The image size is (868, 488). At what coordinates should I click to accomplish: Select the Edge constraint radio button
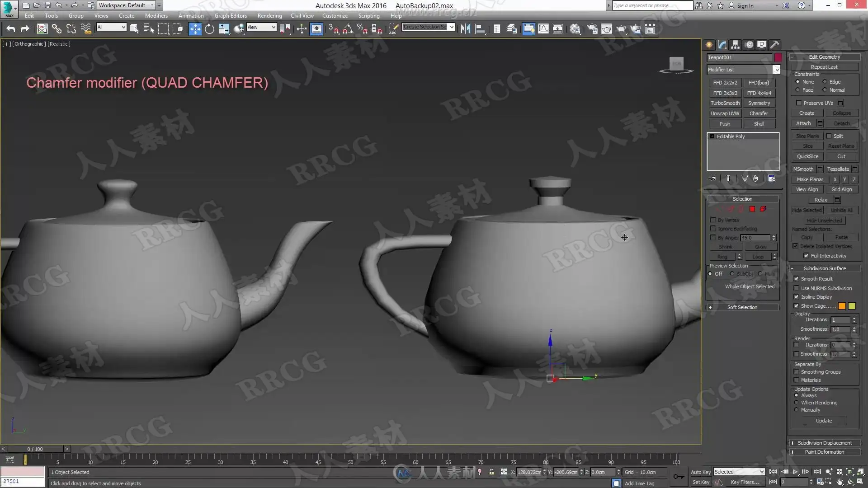tap(825, 82)
